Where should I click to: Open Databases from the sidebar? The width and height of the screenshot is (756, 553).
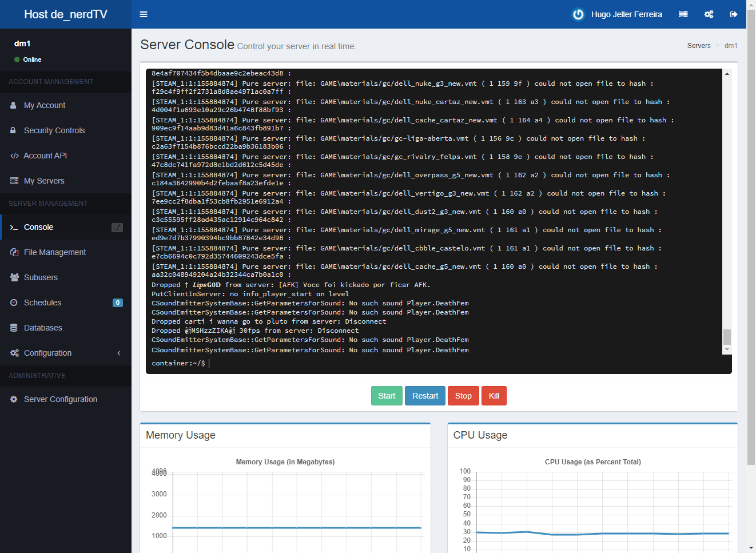tap(43, 328)
